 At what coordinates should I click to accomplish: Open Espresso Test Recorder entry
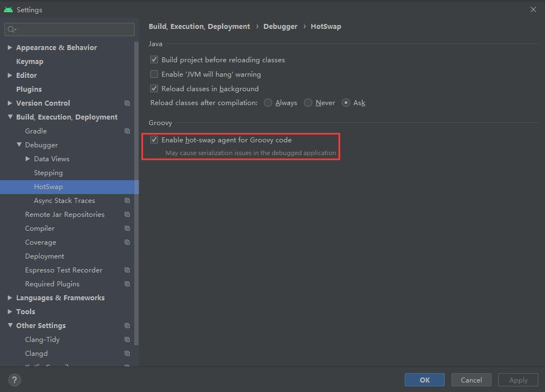coord(63,270)
